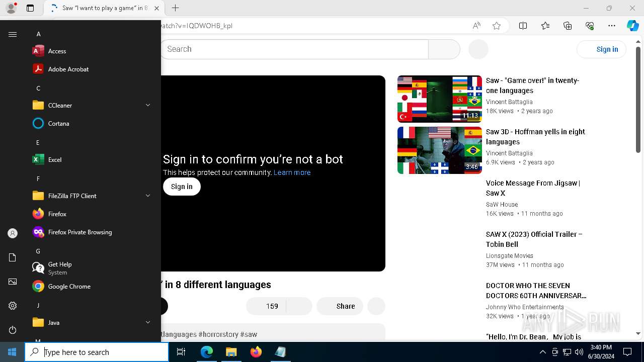644x362 pixels.
Task: Expand the Start menu hamburger button
Action: click(x=13, y=34)
